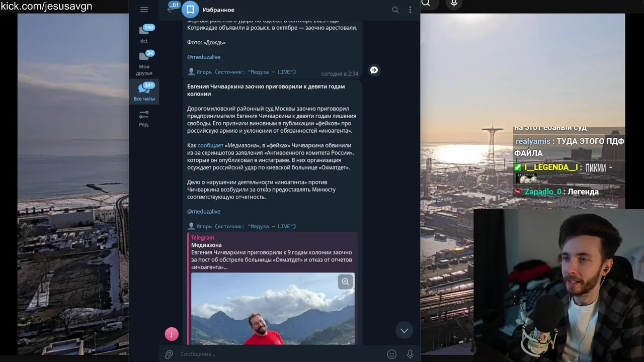Open the @meduzalive mention under Чичваркин post
The height and width of the screenshot is (362, 644).
(x=204, y=211)
